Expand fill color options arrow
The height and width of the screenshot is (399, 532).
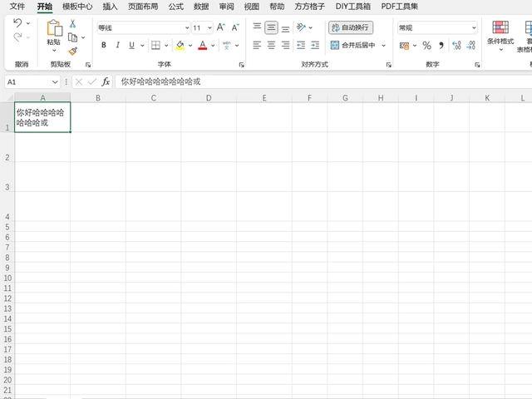[x=190, y=45]
